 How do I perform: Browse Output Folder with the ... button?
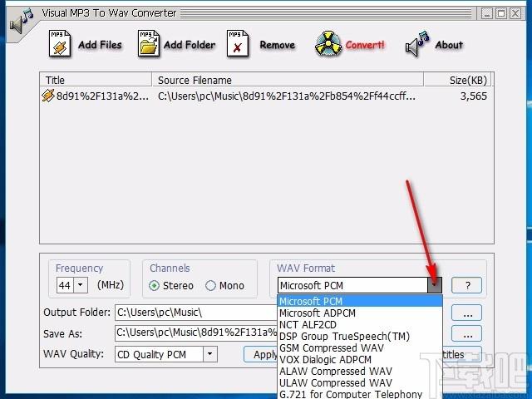tap(466, 313)
